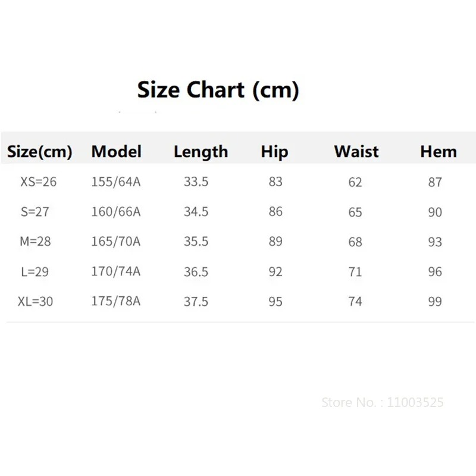Screen dimensions: 476x476
Task: Pick the XL=30 size row label
Action: click(x=35, y=301)
